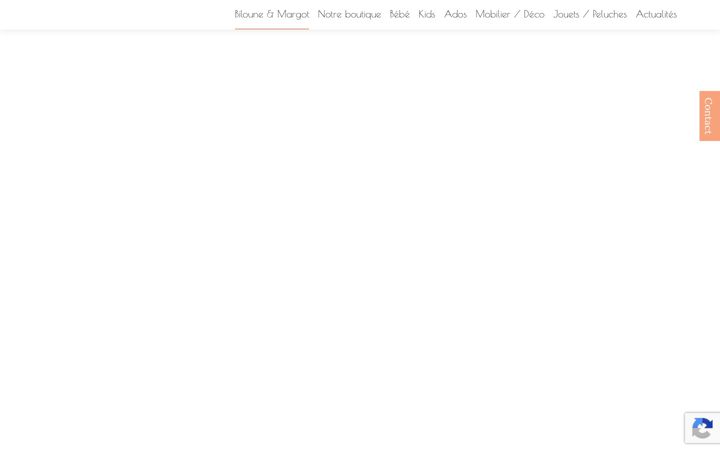Go to Notre boutique page
This screenshot has width=720, height=450.
tap(349, 14)
